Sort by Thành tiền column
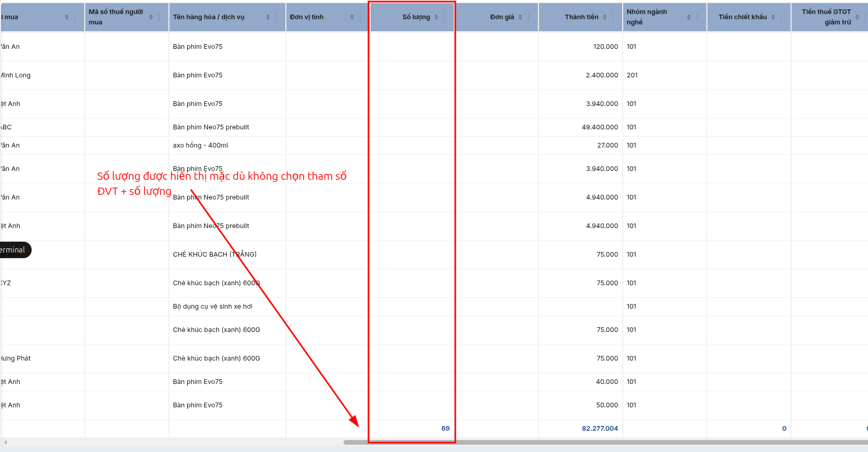Viewport: 868px width, 452px height. tap(604, 17)
